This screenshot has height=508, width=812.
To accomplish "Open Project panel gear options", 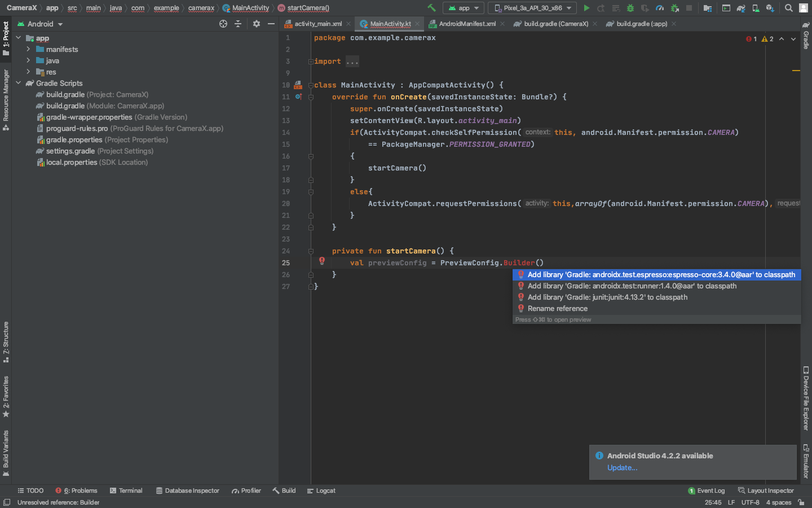I will (x=257, y=24).
